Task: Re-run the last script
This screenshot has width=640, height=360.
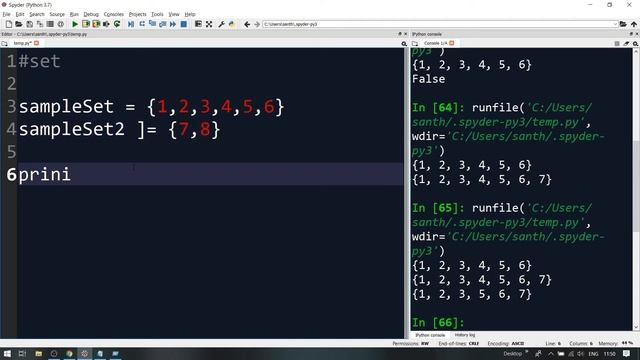Action: coord(117,24)
